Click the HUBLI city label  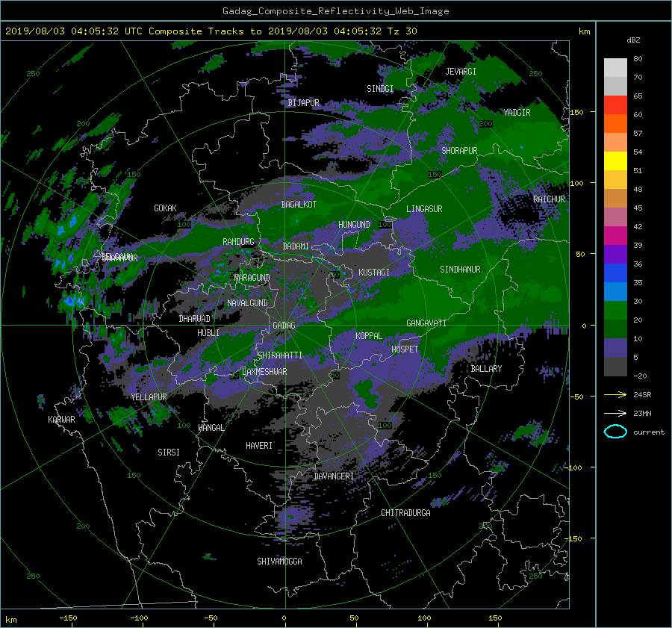[x=208, y=333]
